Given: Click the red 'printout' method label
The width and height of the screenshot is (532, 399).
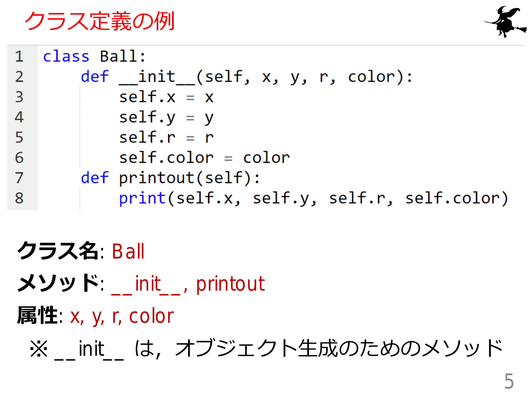Looking at the screenshot, I should (x=231, y=284).
